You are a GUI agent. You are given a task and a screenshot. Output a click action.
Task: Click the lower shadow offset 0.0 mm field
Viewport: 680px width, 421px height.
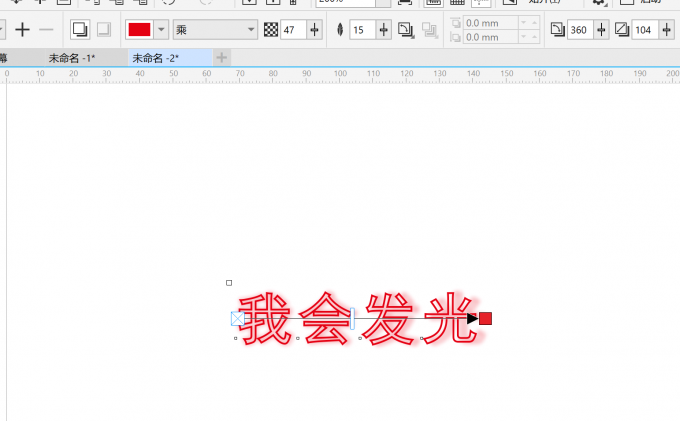pyautogui.click(x=490, y=37)
